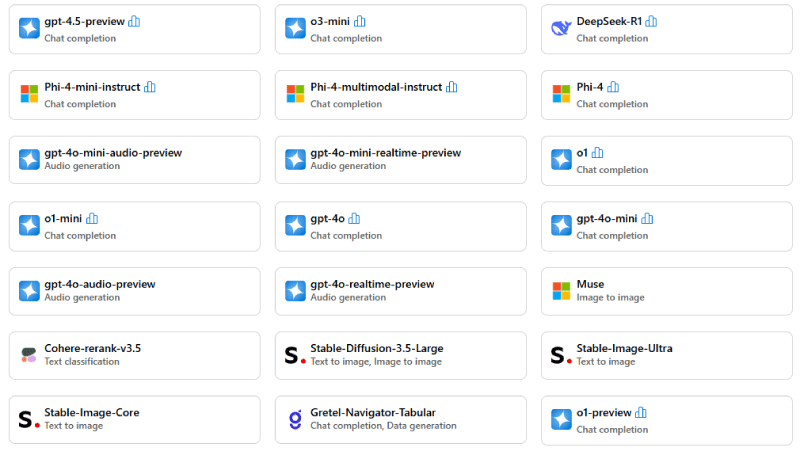
Task: Open the Stable-Diffusion-3.5-Large title
Action: coord(377,348)
